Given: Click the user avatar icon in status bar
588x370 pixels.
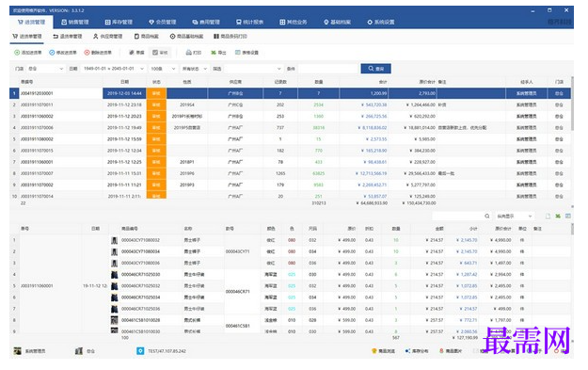Looking at the screenshot, I should click(x=17, y=351).
